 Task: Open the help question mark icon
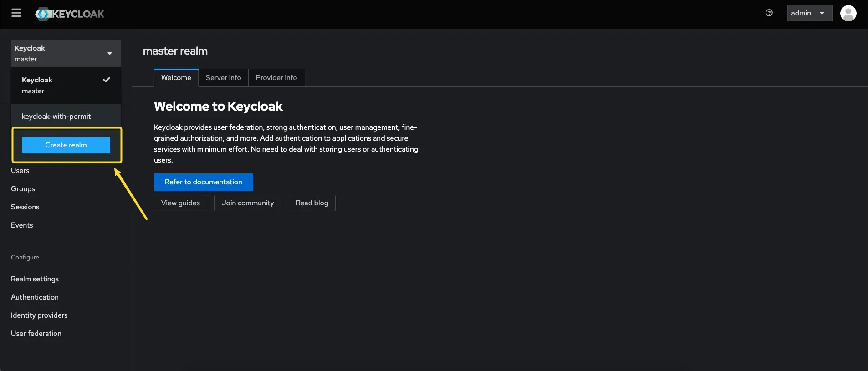(769, 13)
